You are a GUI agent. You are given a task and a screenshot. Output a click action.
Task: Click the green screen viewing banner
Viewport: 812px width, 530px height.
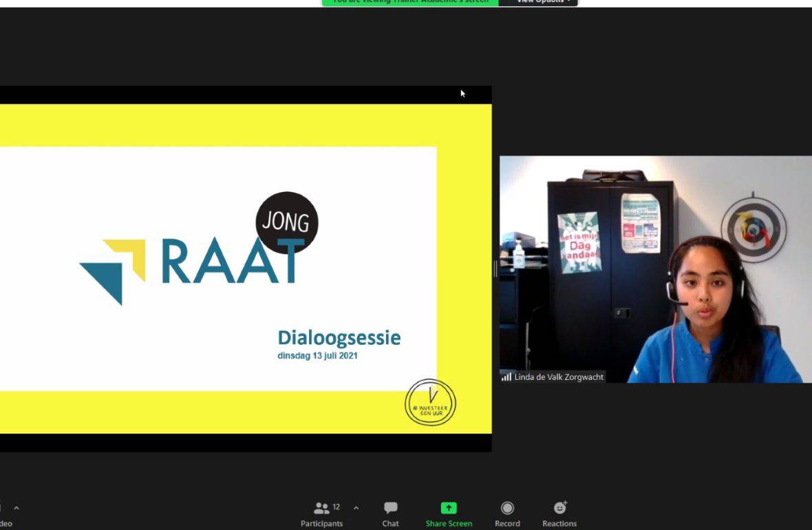click(410, 2)
